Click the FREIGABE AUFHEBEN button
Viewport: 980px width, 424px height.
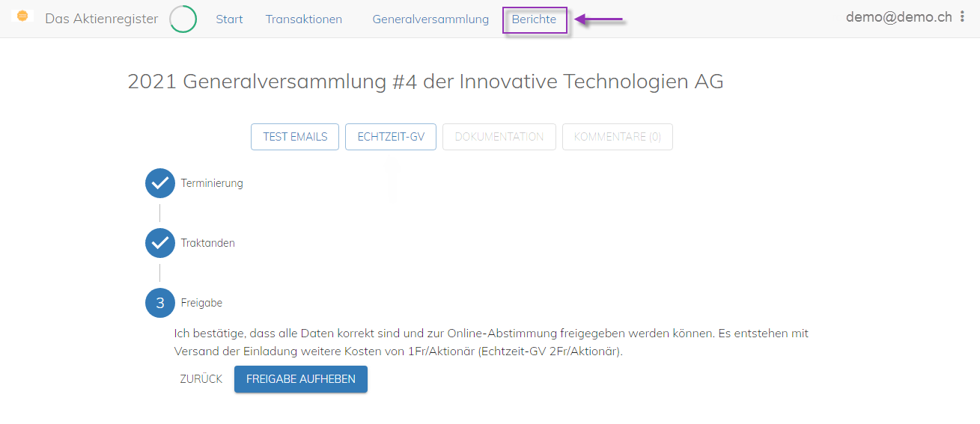301,379
